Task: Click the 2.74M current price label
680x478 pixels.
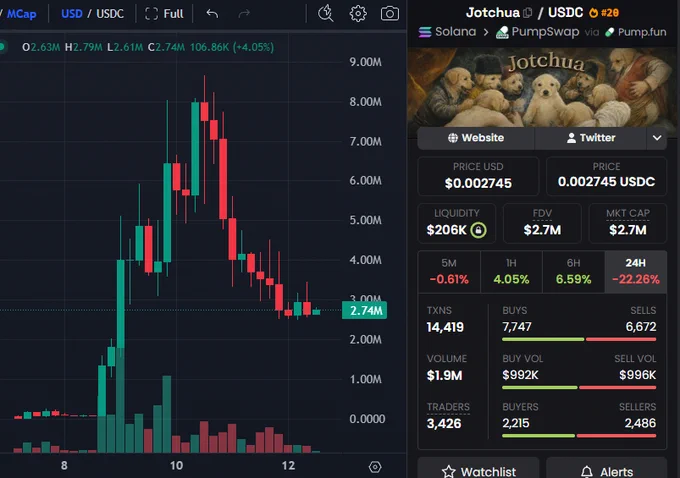Action: [x=364, y=311]
